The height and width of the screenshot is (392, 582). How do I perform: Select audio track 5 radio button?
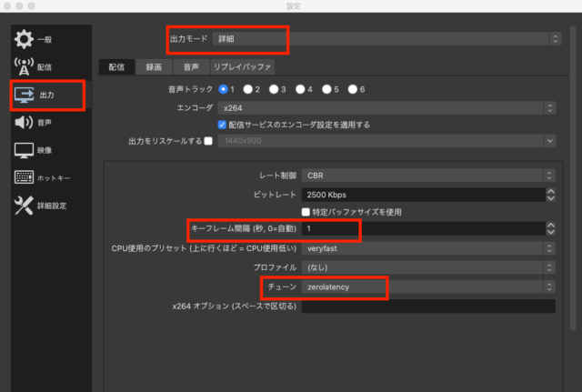(x=326, y=89)
